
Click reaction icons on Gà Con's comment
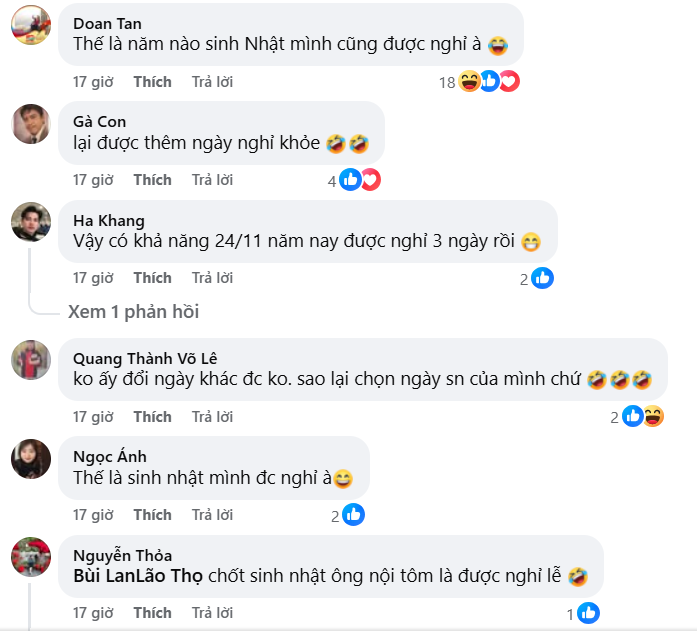point(359,180)
